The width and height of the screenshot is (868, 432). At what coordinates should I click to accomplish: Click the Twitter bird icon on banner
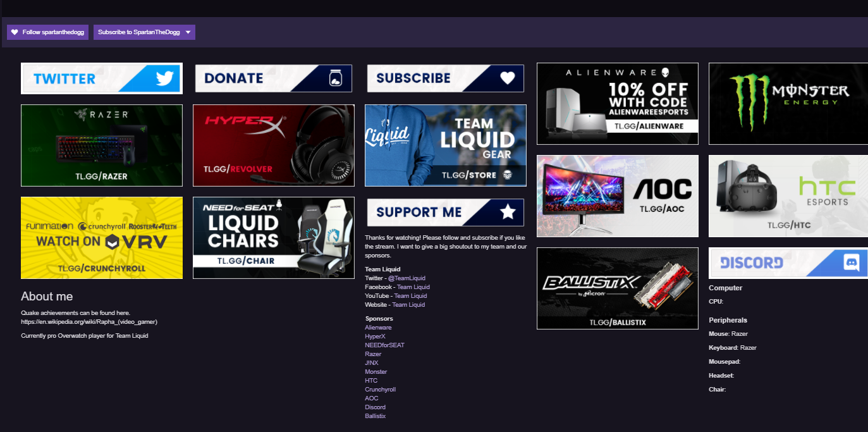pos(164,78)
